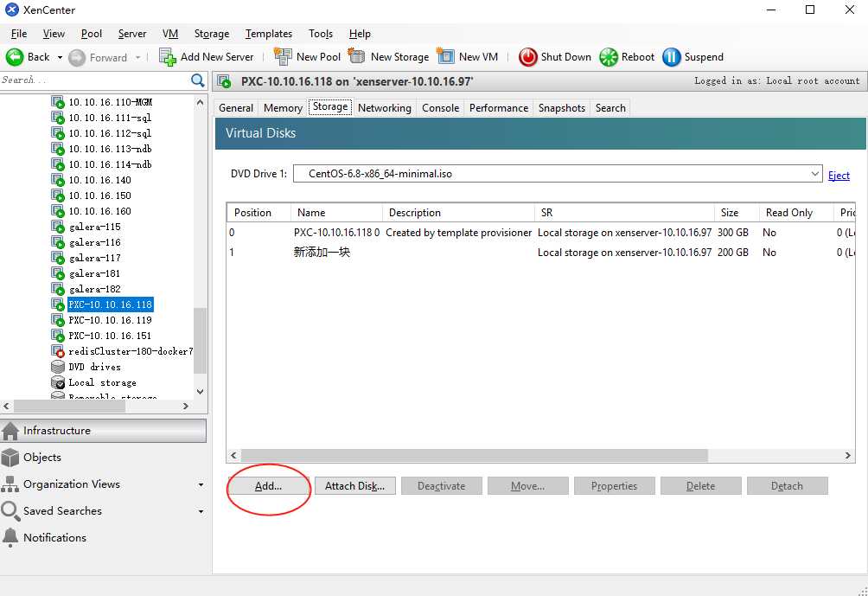Click the tree panel horizontal scrollbar thumb
Screen dimensions: 868x596
pyautogui.click(x=70, y=406)
